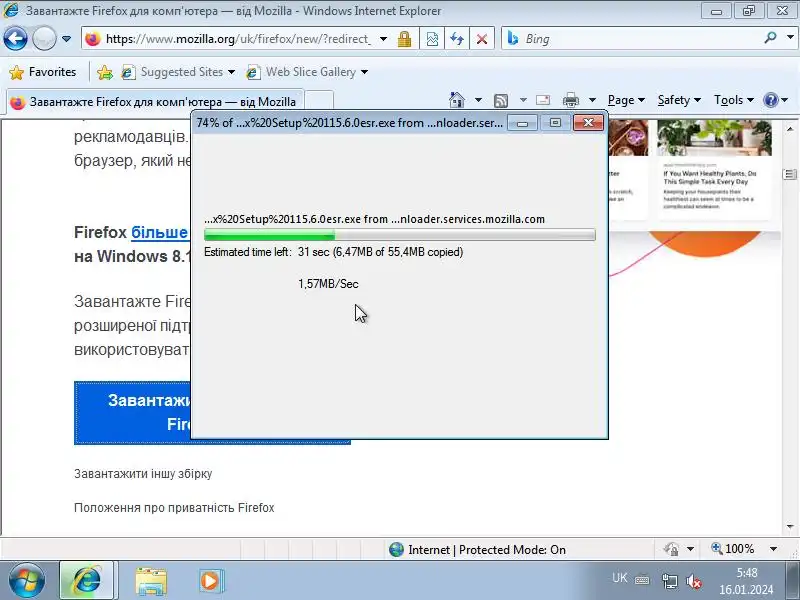Click the 100% zoom level button

click(x=733, y=549)
